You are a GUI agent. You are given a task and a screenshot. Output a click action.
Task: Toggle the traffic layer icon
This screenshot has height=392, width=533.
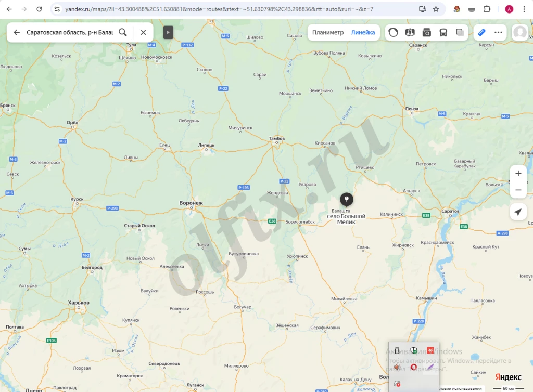click(x=394, y=32)
